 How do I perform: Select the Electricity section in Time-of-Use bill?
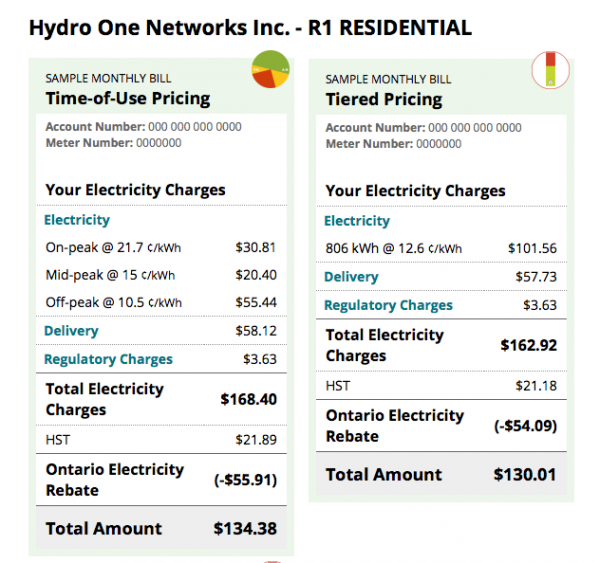[x=77, y=220]
